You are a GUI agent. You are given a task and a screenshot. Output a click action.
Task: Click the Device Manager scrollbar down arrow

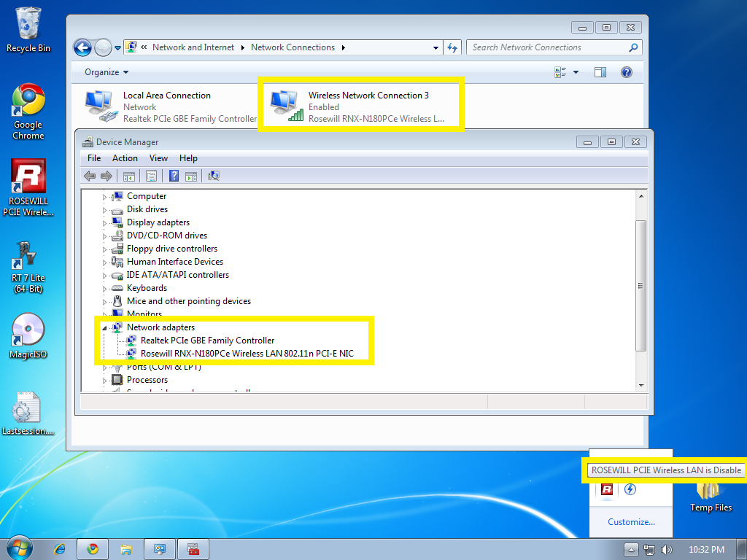641,385
